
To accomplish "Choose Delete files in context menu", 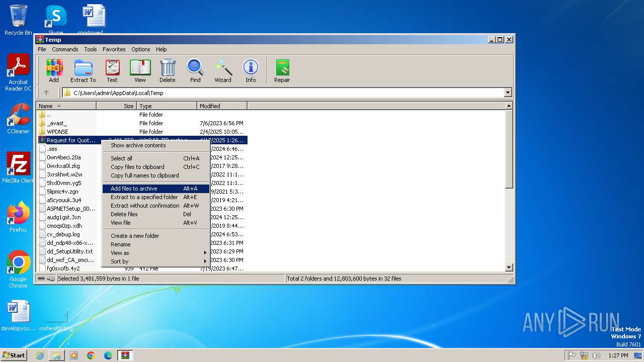I will pyautogui.click(x=156, y=214).
